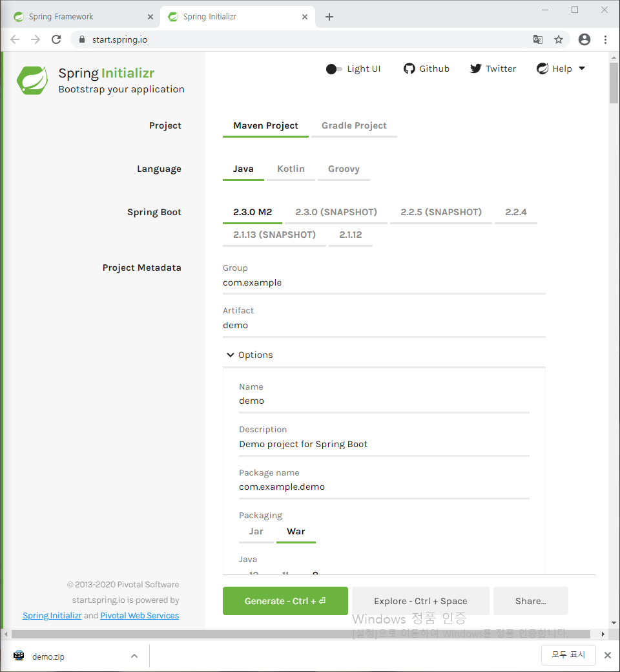Open the user profile icon
Screen dimensions: 620x672
tap(584, 39)
